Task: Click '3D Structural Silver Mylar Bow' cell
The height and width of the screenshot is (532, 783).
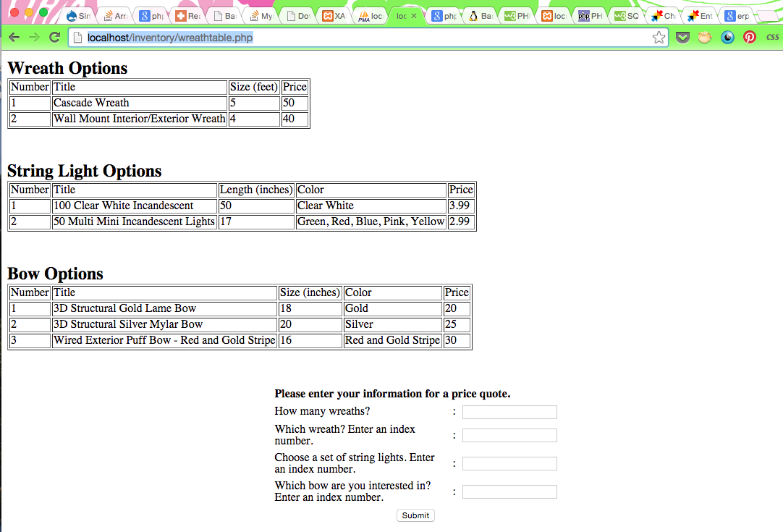Action: (x=164, y=325)
